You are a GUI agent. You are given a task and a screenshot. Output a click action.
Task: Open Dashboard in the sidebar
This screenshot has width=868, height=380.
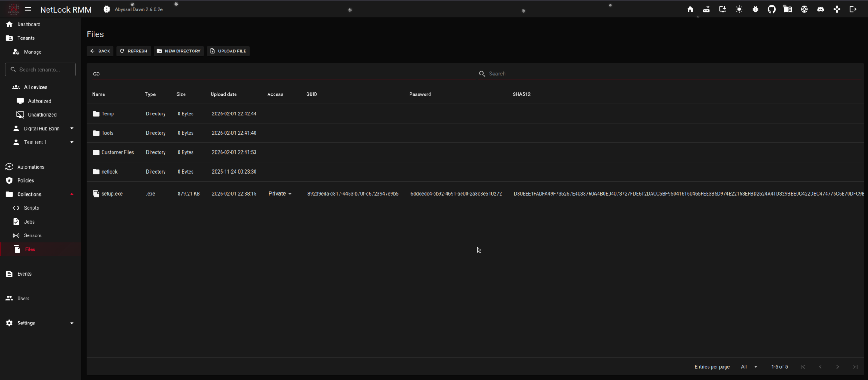[41, 24]
